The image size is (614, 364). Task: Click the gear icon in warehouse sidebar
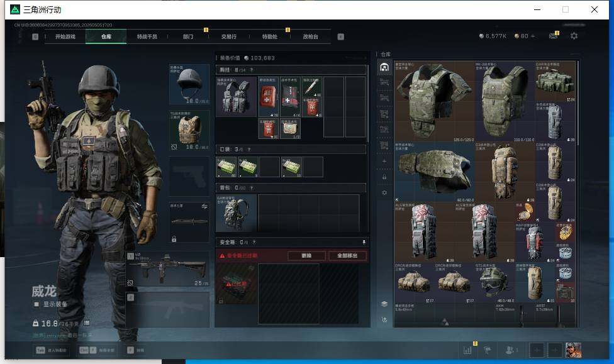(384, 192)
